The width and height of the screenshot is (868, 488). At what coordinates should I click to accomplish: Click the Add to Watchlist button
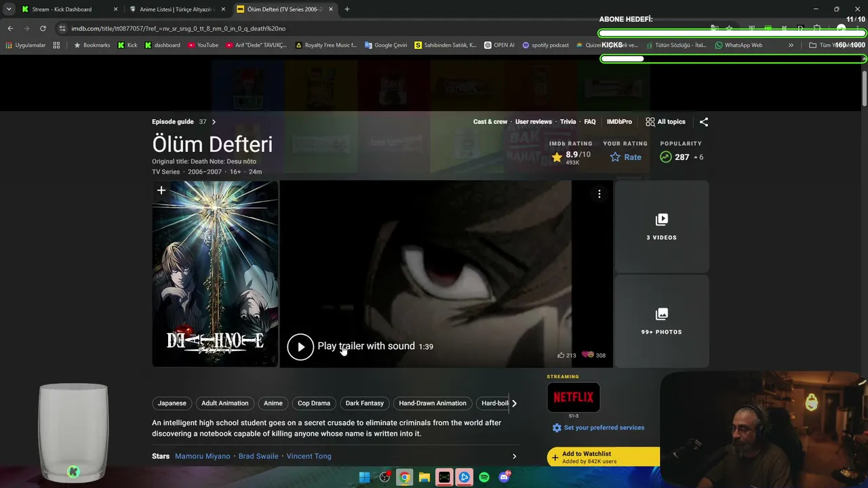pos(604,457)
